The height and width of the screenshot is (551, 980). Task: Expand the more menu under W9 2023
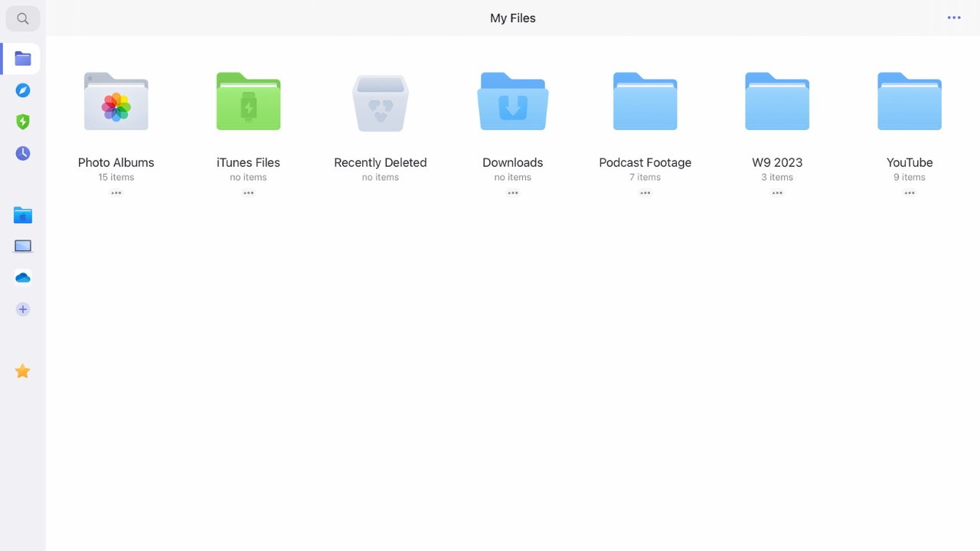coord(777,193)
